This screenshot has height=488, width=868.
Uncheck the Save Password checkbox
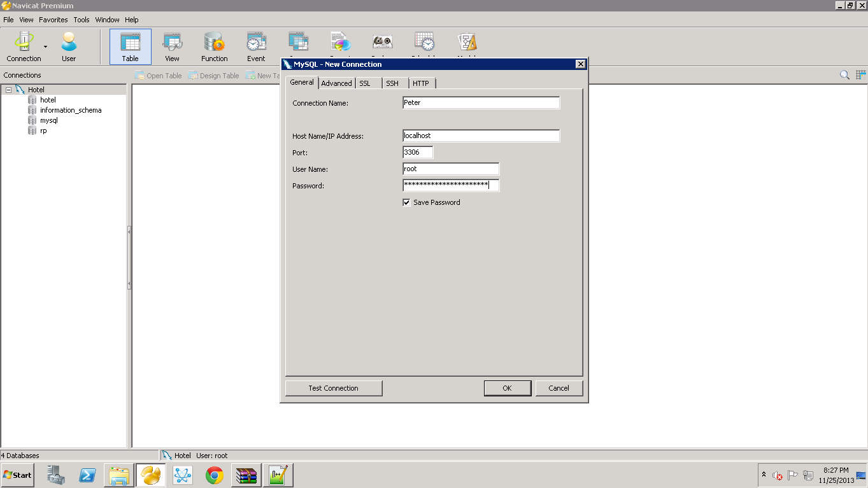[x=406, y=202]
